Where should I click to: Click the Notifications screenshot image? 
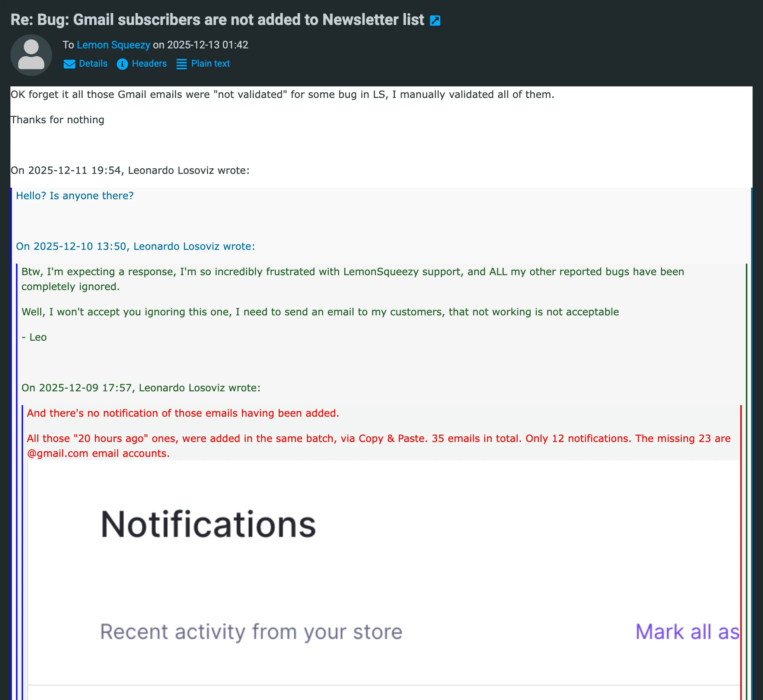tap(379, 568)
